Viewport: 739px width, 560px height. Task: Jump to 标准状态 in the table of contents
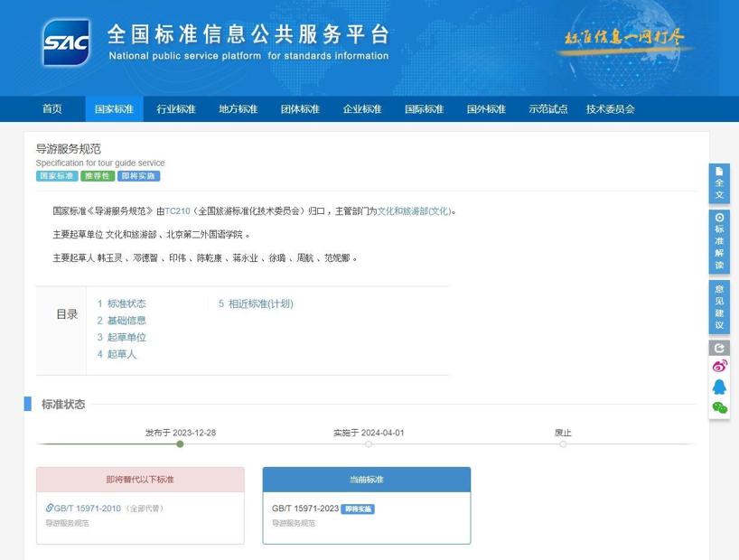pyautogui.click(x=122, y=303)
